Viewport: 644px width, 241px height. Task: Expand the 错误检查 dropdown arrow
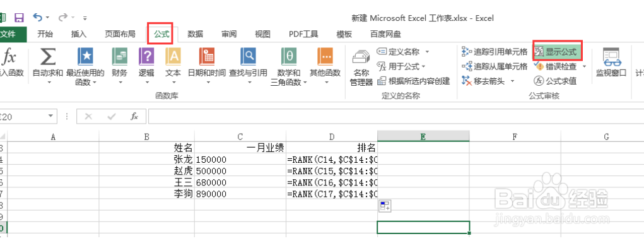point(584,66)
